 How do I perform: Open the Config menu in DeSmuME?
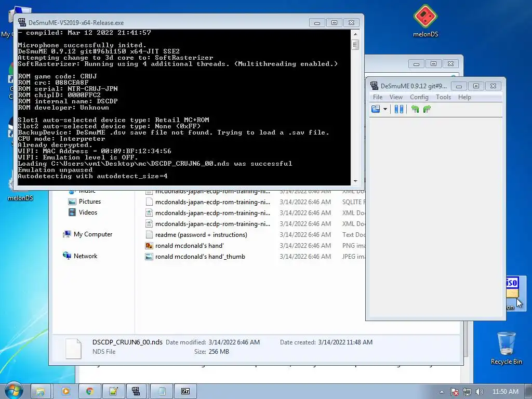click(419, 97)
